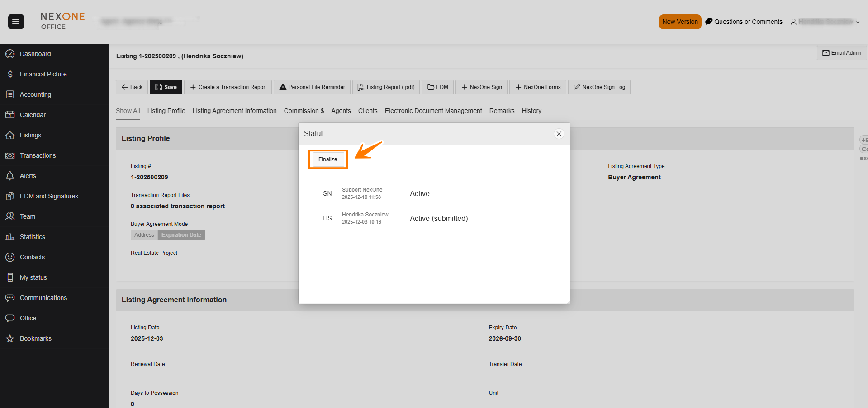
Task: Click Create a Transaction Report
Action: (x=228, y=87)
